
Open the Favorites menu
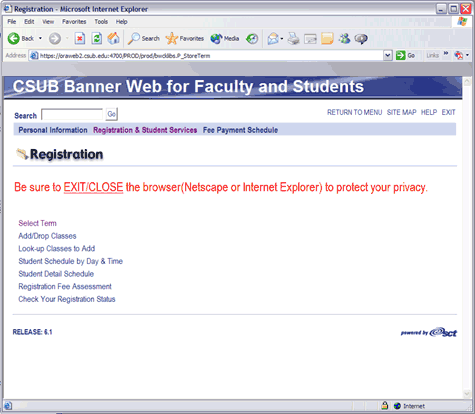74,22
